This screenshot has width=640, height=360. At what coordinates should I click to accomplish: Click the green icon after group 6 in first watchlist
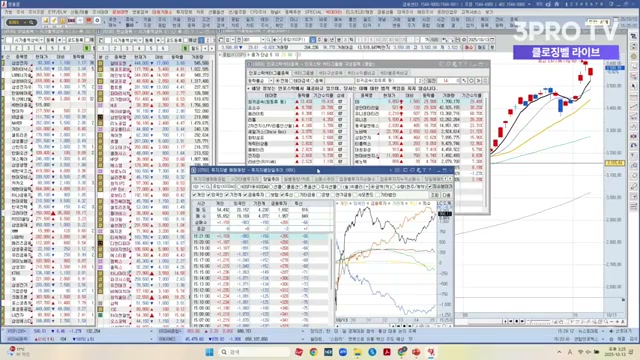(87, 48)
